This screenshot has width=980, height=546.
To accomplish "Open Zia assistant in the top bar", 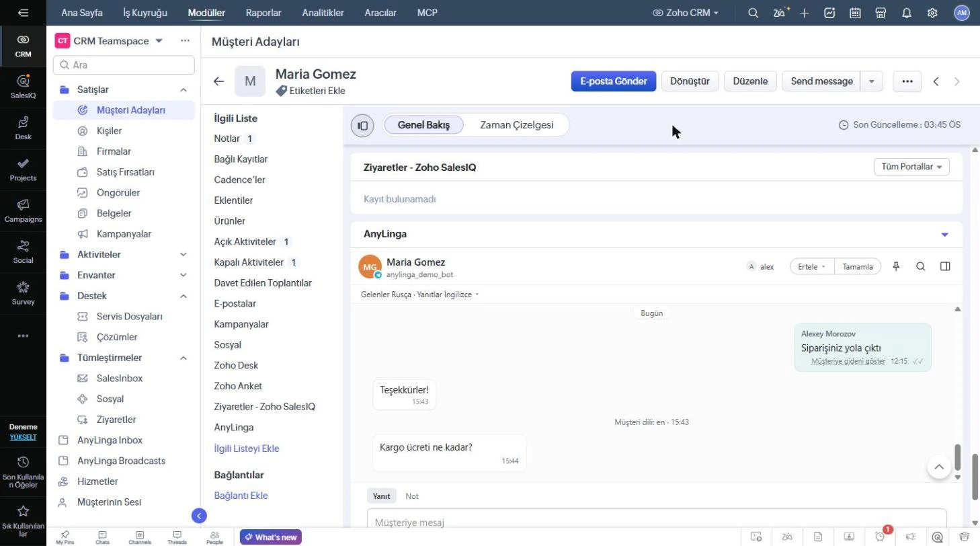I will point(780,13).
